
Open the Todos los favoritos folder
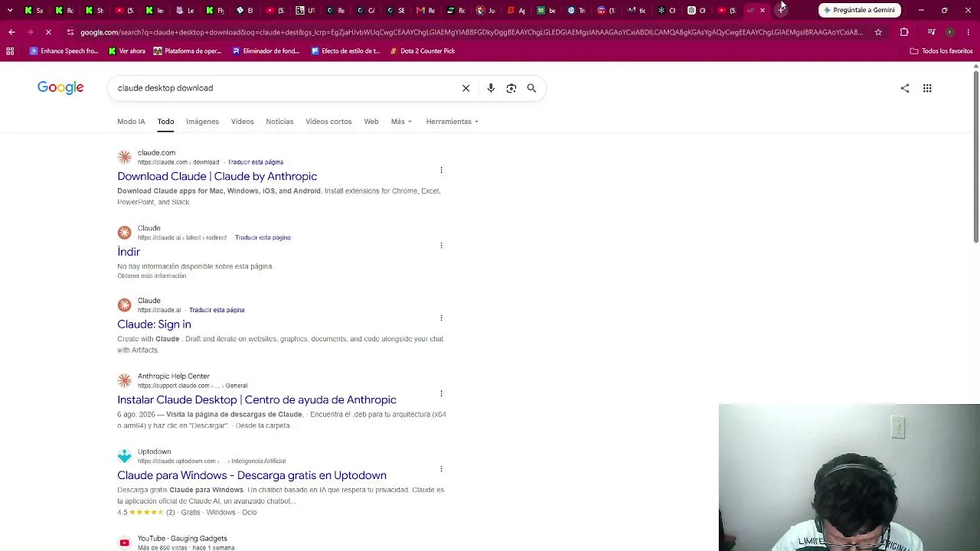pyautogui.click(x=941, y=51)
